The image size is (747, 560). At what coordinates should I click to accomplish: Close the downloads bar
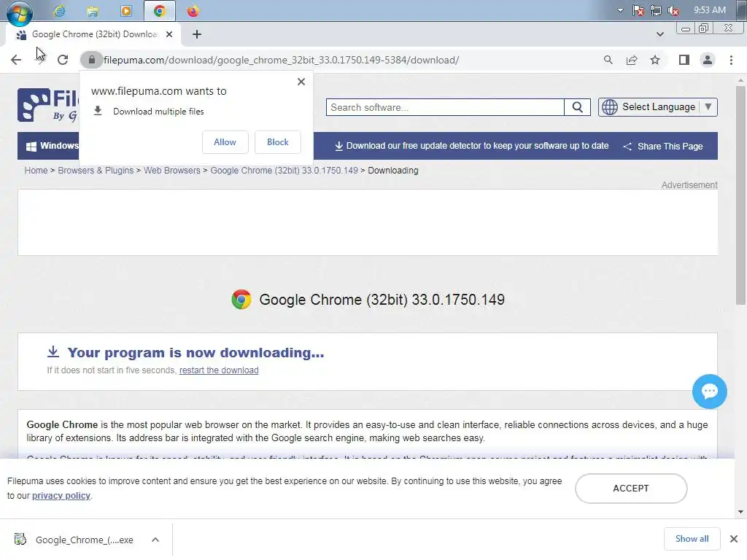[x=734, y=539]
